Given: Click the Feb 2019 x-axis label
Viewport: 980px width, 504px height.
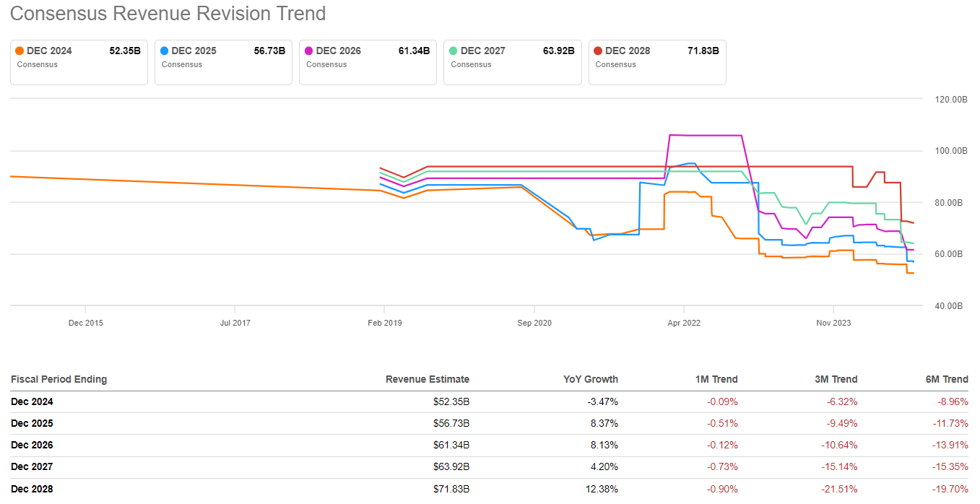Looking at the screenshot, I should pyautogui.click(x=384, y=323).
